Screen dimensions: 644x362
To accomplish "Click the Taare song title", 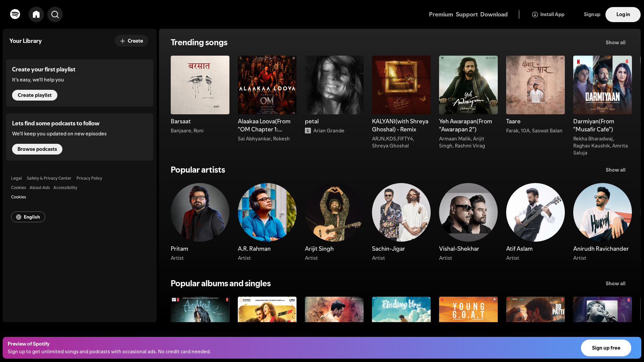I will click(513, 121).
